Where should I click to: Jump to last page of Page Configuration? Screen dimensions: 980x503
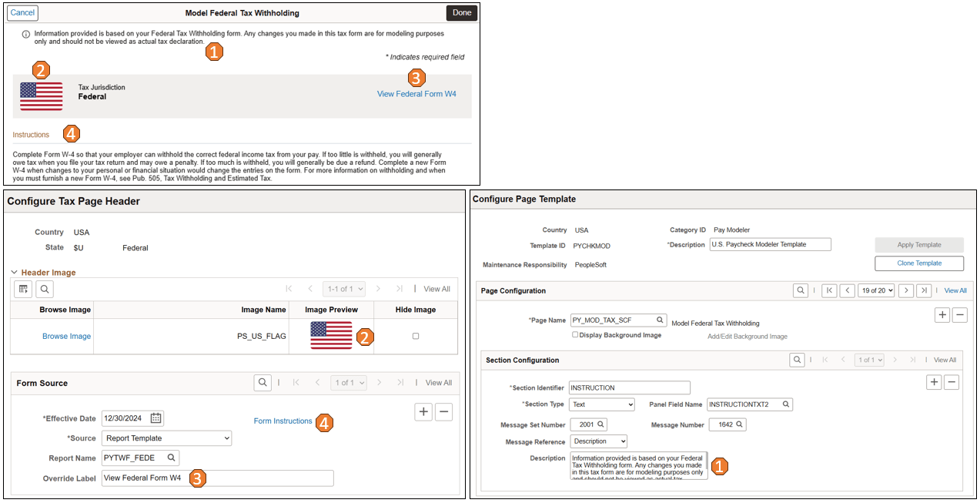[923, 290]
